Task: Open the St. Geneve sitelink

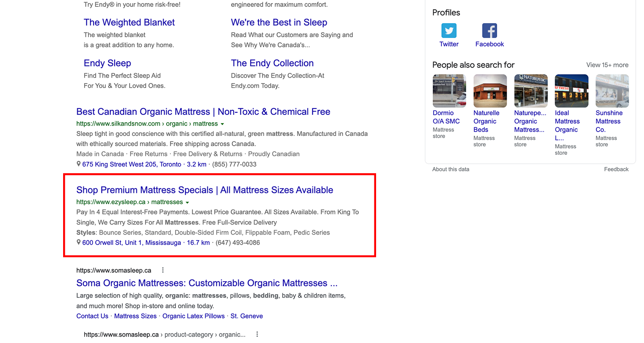Action: point(247,316)
